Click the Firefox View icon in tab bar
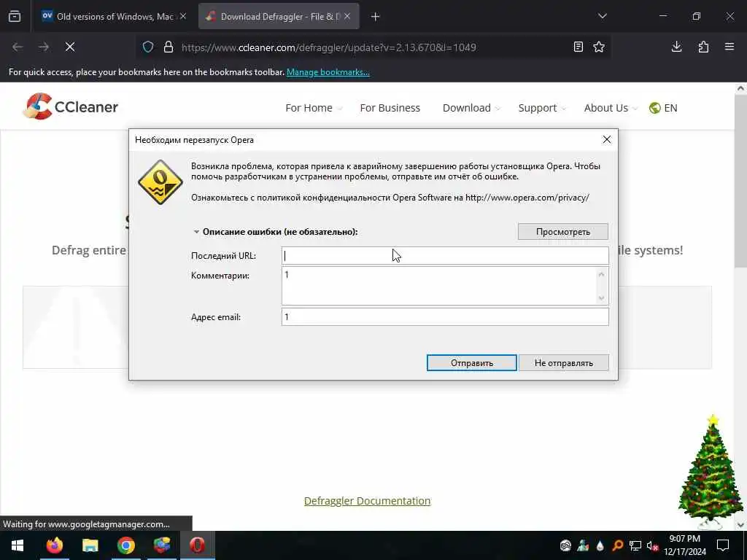 (15, 16)
